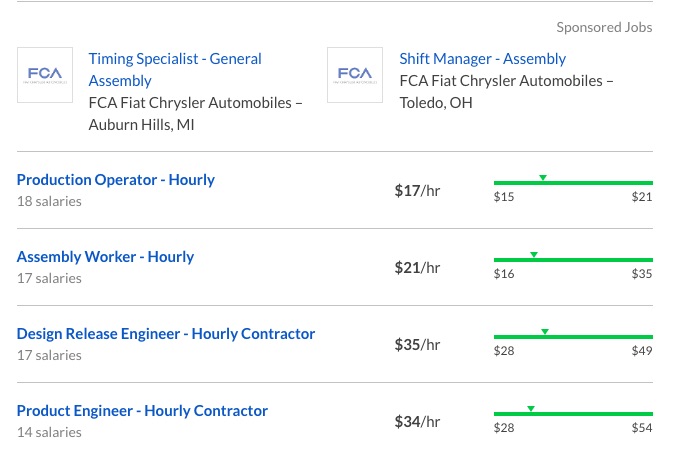Open Assembly Worker - Hourly salary details

point(105,257)
